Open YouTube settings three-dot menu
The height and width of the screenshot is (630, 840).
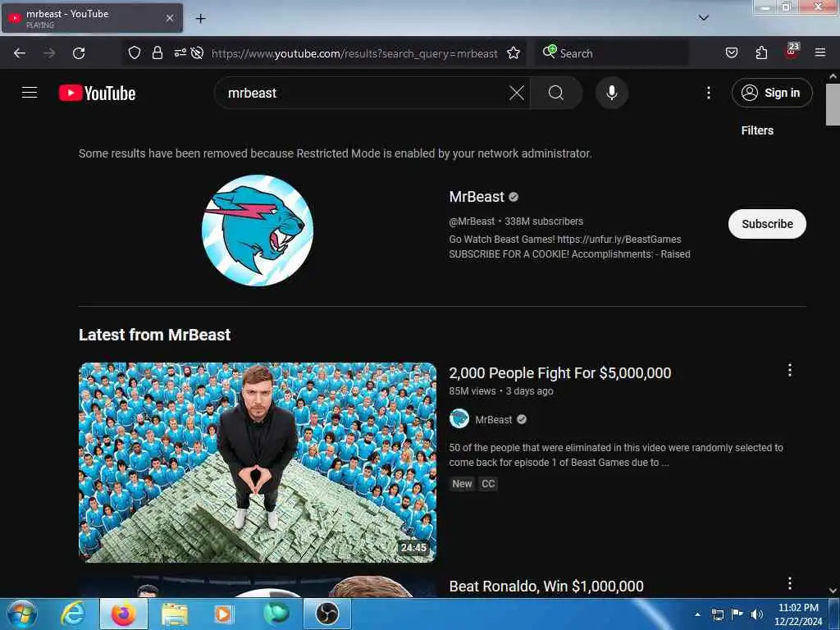708,93
